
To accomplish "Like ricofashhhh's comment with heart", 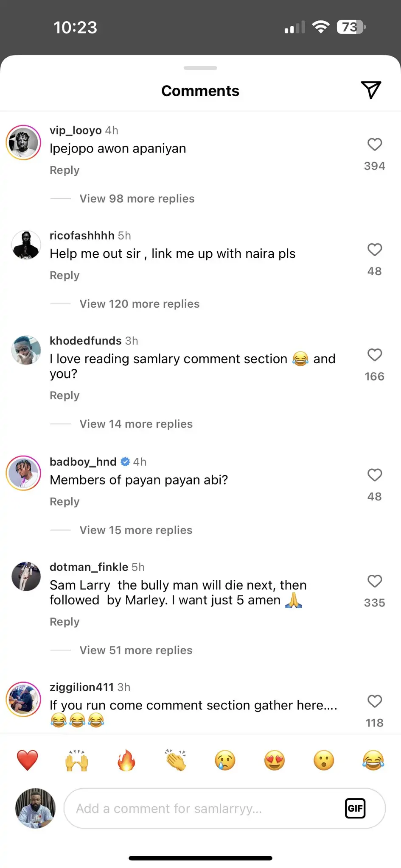I will point(375,250).
